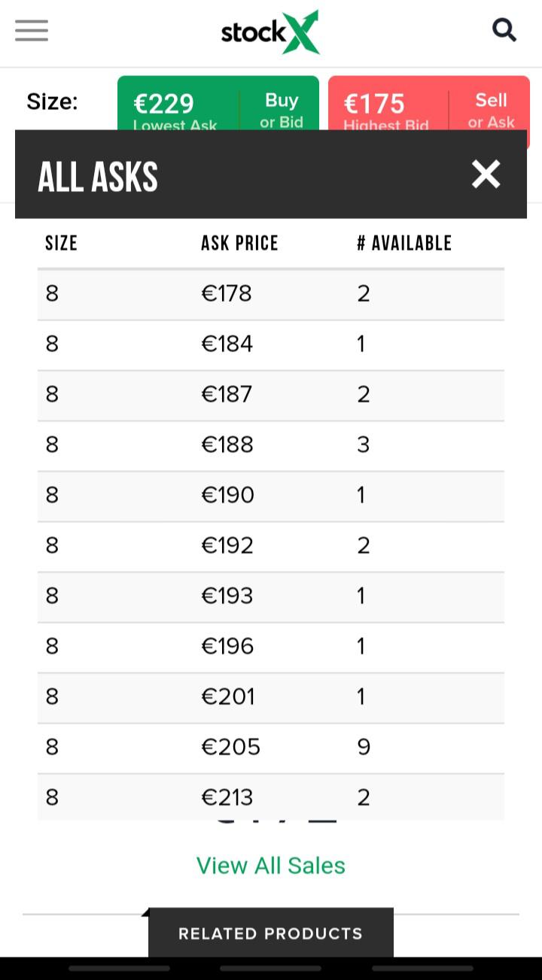Viewport: 542px width, 980px height.
Task: Open the hamburger navigation menu
Action: click(x=31, y=30)
